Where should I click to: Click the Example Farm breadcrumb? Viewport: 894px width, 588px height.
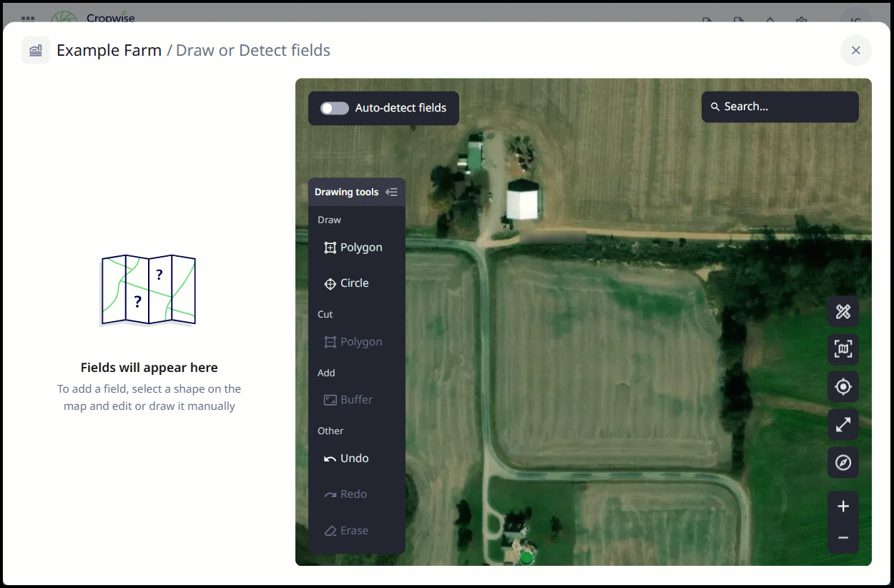point(109,51)
